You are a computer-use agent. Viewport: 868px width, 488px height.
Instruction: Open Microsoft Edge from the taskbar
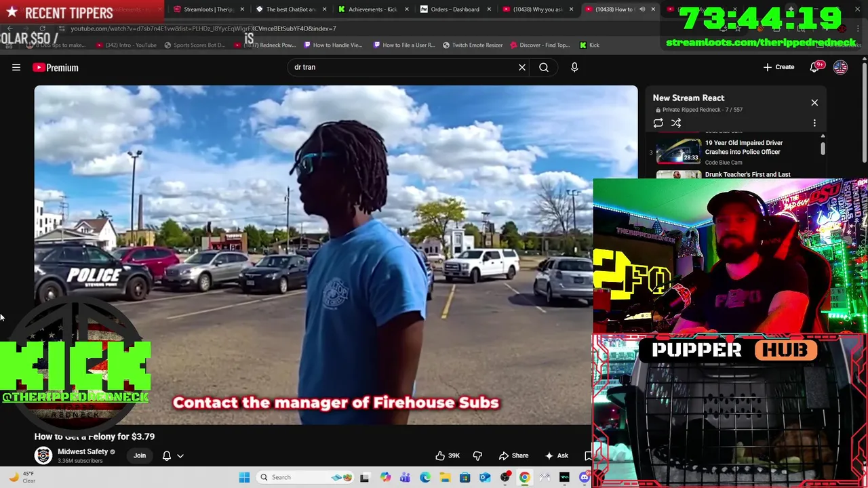[425, 477]
